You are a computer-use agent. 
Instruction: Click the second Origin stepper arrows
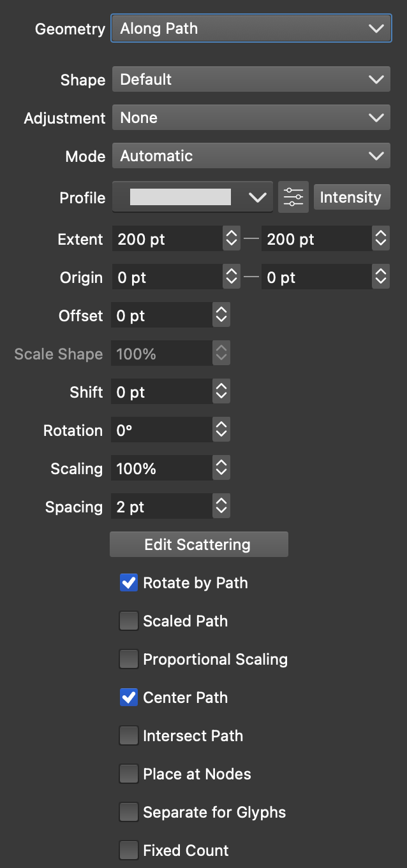coord(381,277)
